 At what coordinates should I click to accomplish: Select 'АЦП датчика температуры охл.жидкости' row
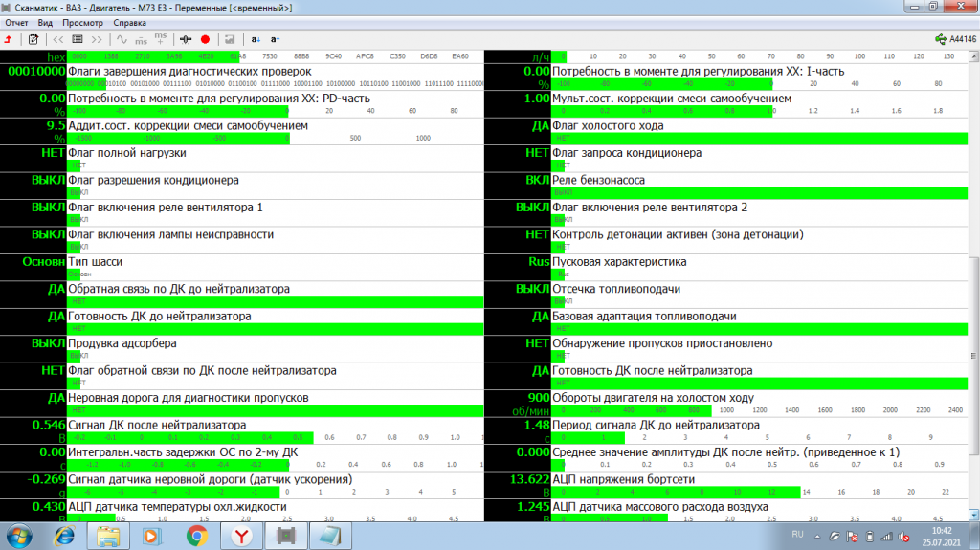[242, 510]
